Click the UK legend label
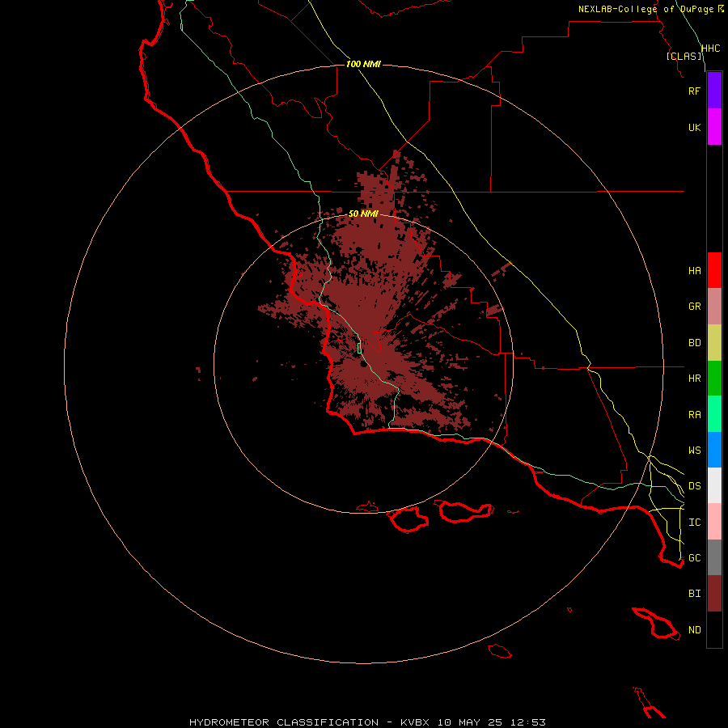728x728 pixels. (x=694, y=127)
